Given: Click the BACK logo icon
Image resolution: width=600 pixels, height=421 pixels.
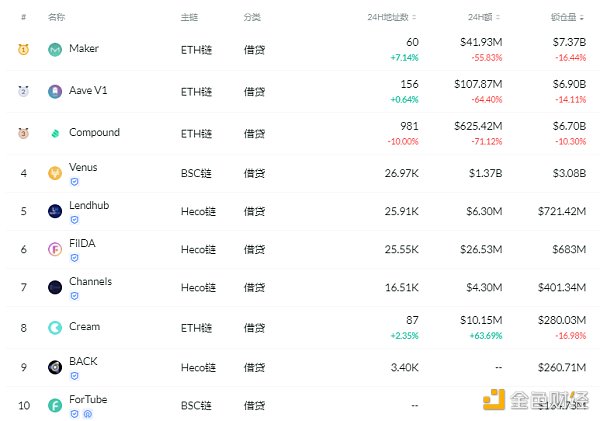Looking at the screenshot, I should [55, 367].
